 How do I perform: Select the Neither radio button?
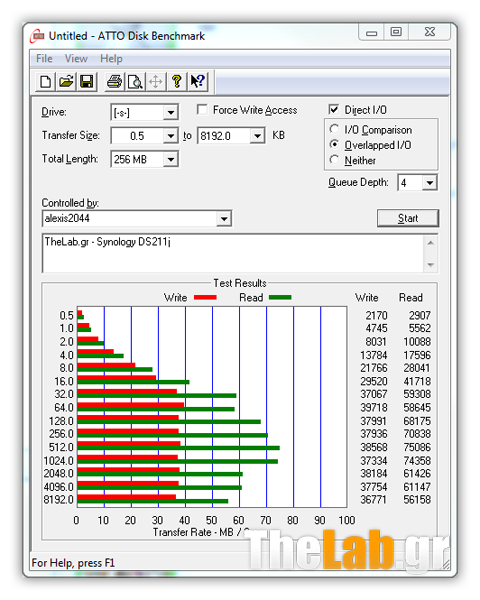pos(334,160)
